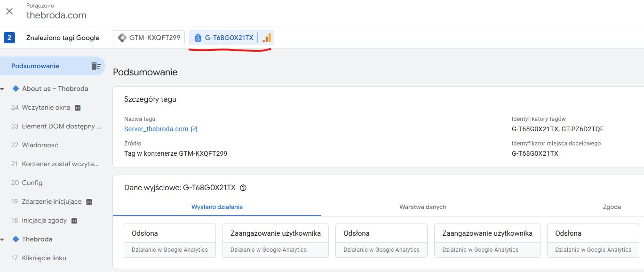
Task: Click the code icon beside Inicjacja zgody
Action: pos(74,221)
